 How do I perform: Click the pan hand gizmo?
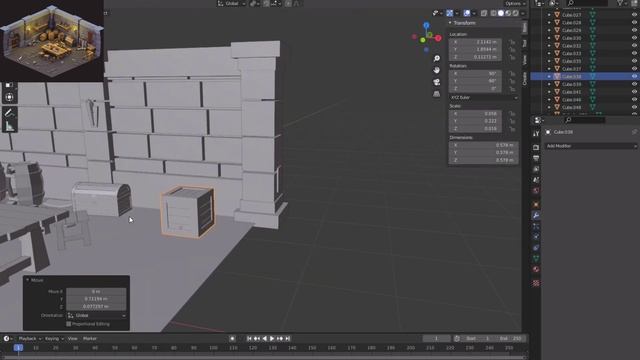pyautogui.click(x=436, y=70)
